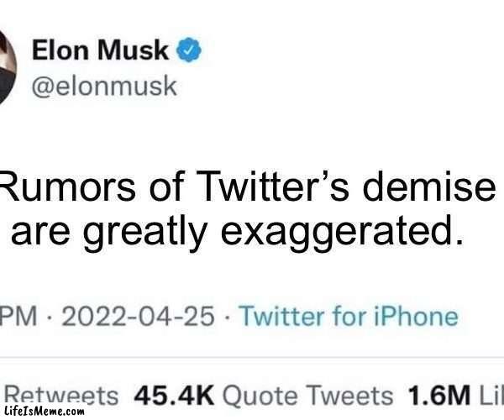Open the @elonmusk handle link
Viewport: 504px width, 420px height.
104,87
